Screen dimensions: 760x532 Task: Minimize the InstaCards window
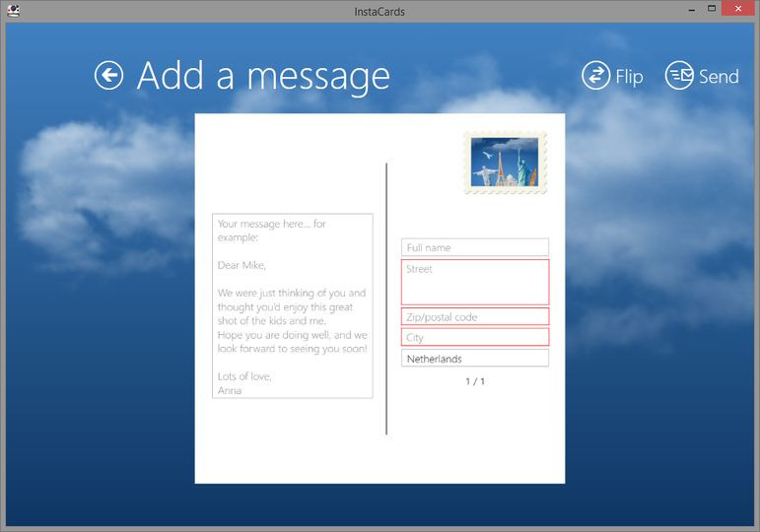[692, 9]
